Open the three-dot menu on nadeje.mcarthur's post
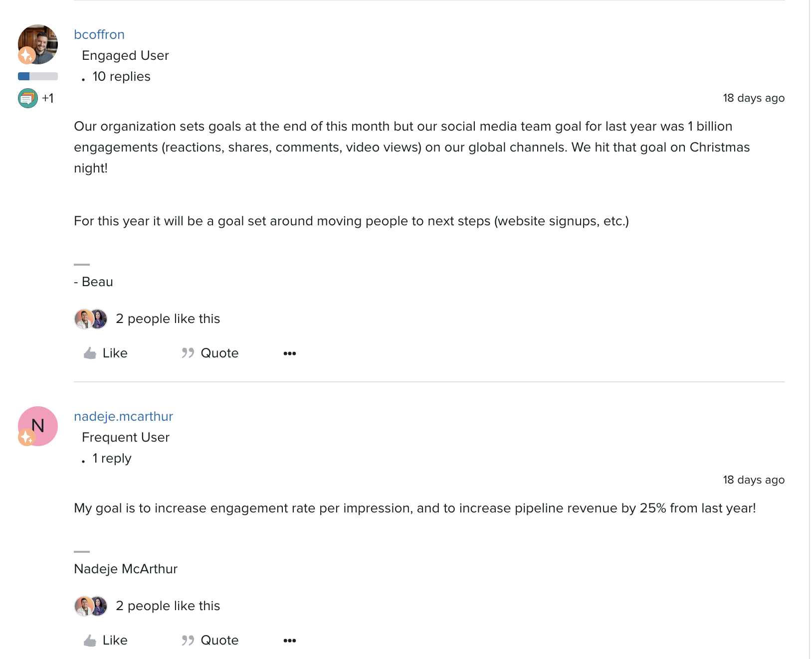Viewport: 812px width, 659px height. pyautogui.click(x=290, y=641)
